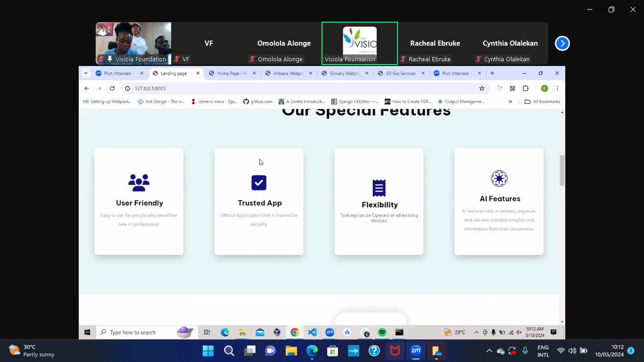Switch to the Home Page tab
The height and width of the screenshot is (362, 644).
tap(230, 72)
